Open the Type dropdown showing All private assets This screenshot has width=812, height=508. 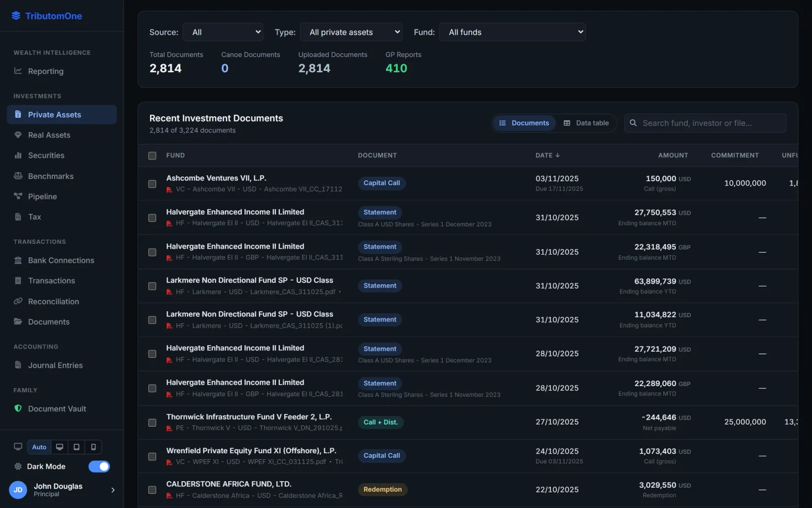click(x=351, y=32)
